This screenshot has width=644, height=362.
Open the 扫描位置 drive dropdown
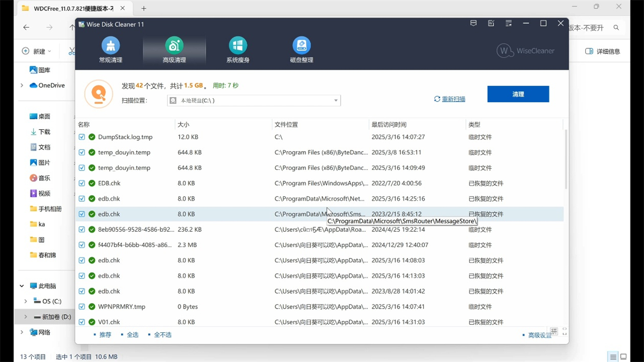(x=254, y=101)
